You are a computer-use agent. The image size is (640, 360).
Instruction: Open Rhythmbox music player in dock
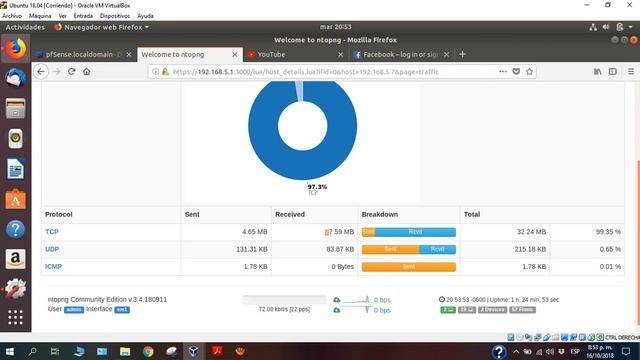16,138
